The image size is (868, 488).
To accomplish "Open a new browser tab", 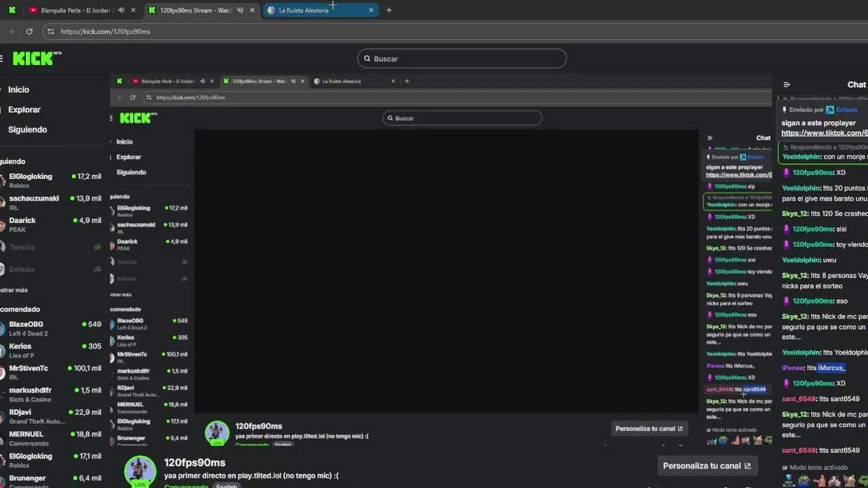I will 389,10.
